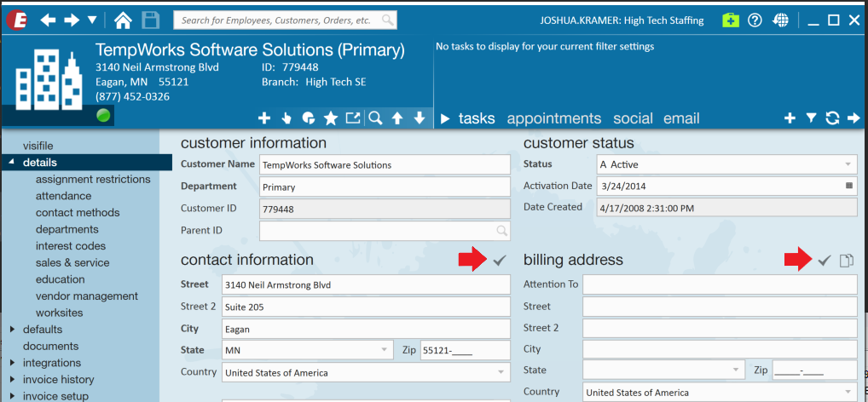Open the Activation Date calendar picker
This screenshot has width=868, height=402.
point(849,186)
